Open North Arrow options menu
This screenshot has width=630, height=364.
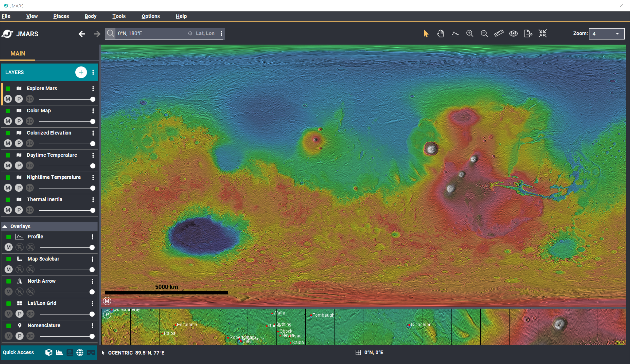[92, 281]
